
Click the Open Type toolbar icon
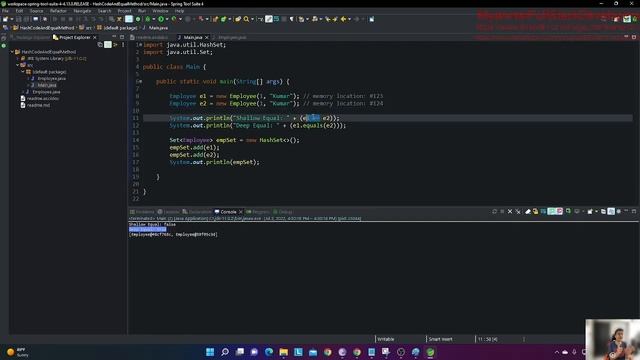(x=238, y=19)
